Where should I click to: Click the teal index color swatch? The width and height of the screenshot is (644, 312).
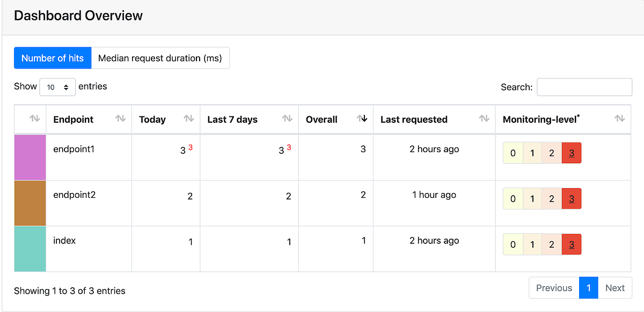30,249
